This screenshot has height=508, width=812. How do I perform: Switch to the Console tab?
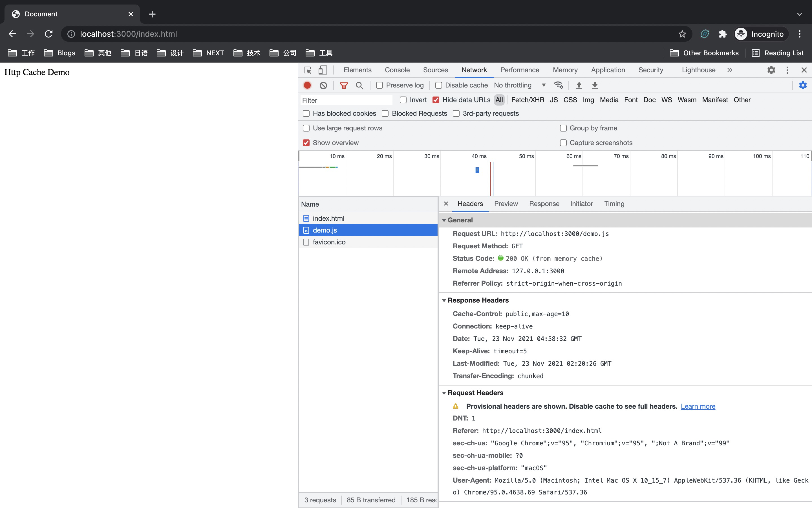[397, 70]
